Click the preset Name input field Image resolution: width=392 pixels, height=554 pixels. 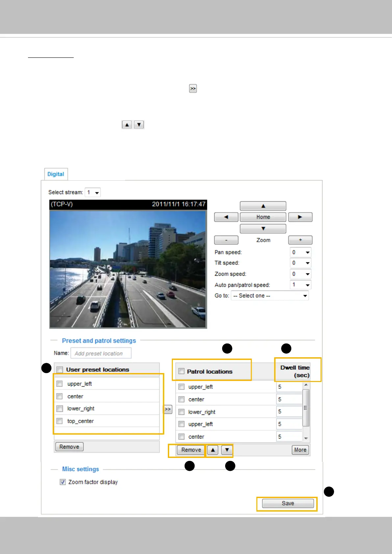(101, 353)
